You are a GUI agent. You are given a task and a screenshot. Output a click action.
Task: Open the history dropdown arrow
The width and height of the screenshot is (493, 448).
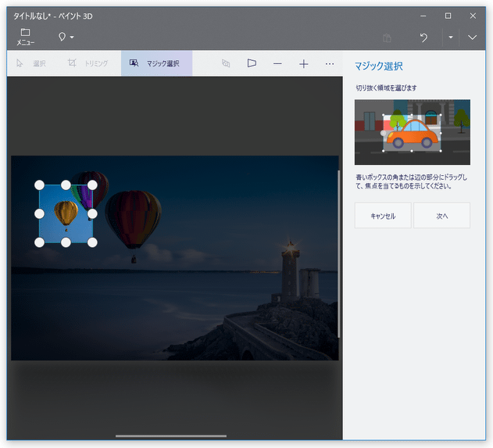451,37
